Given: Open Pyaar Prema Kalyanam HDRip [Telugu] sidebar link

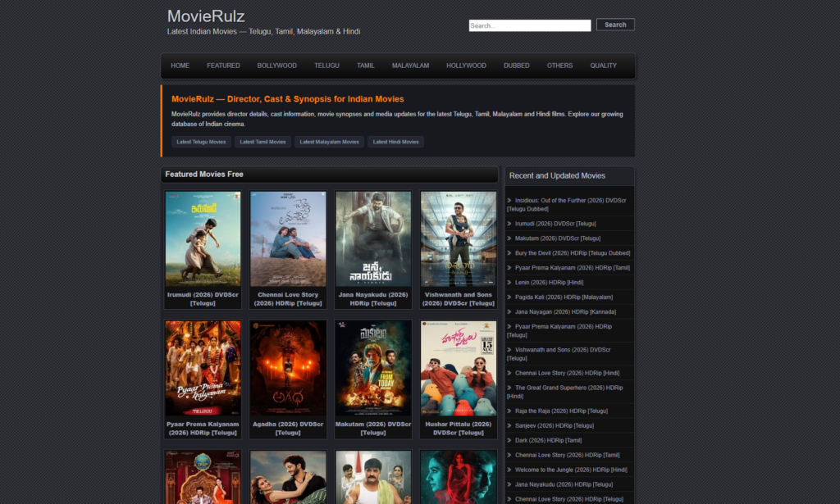Looking at the screenshot, I should [x=559, y=330].
